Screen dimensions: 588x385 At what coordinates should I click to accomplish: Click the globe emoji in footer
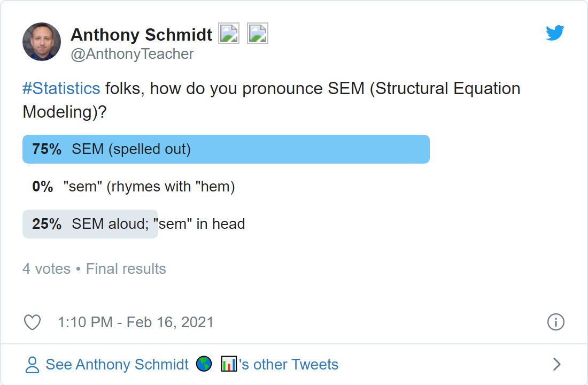[x=204, y=364]
